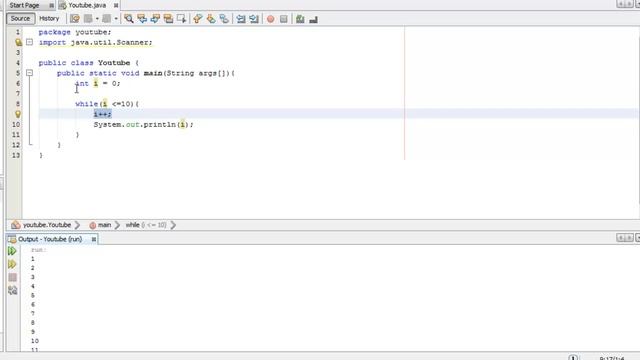Image resolution: width=640 pixels, height=360 pixels.
Task: Click the Java file icon on Youtube.java tab
Action: tap(63, 5)
